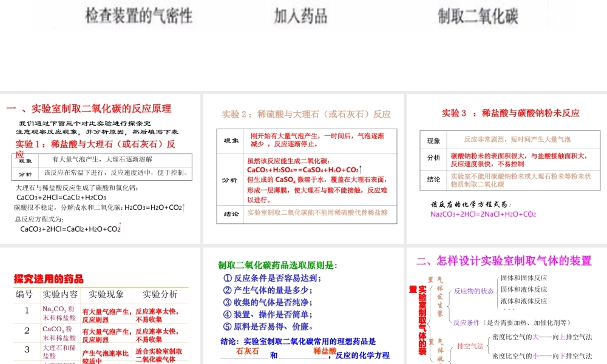The width and height of the screenshot is (607, 364).
Task: Click 液体和液体反应 item
Action: tap(524, 301)
